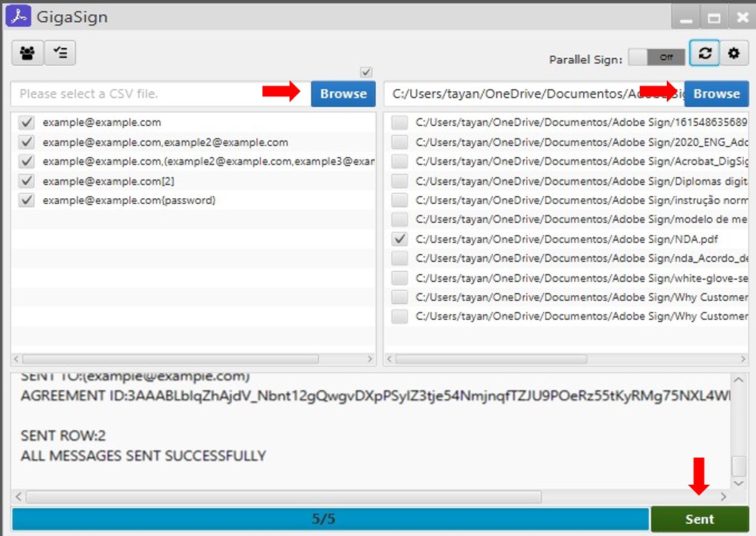
Task: Minimize the GigaSign window
Action: pyautogui.click(x=686, y=17)
